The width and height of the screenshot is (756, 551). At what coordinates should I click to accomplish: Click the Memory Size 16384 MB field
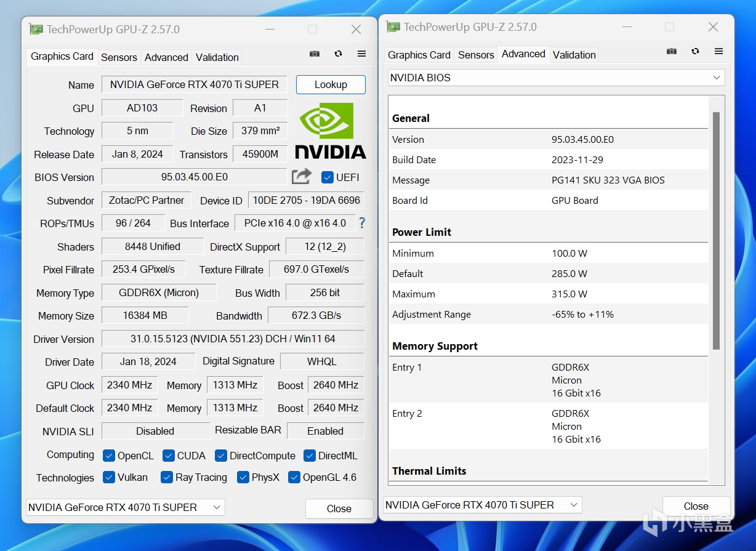[x=145, y=315]
